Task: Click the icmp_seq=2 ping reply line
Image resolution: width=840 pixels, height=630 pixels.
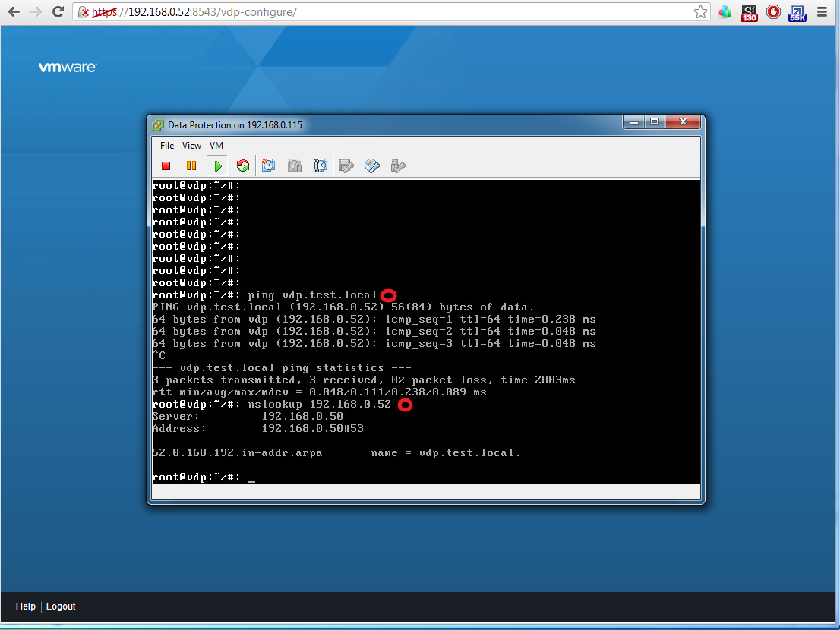Action: tap(374, 332)
